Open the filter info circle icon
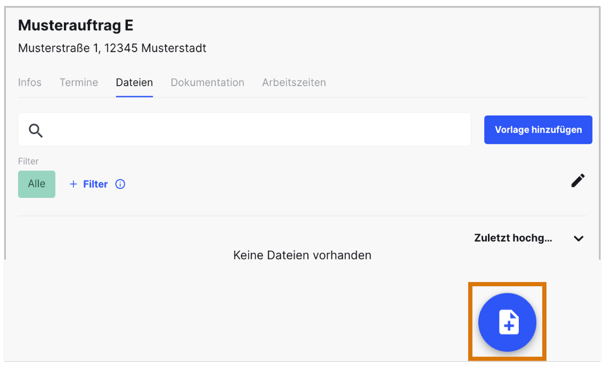 point(120,184)
